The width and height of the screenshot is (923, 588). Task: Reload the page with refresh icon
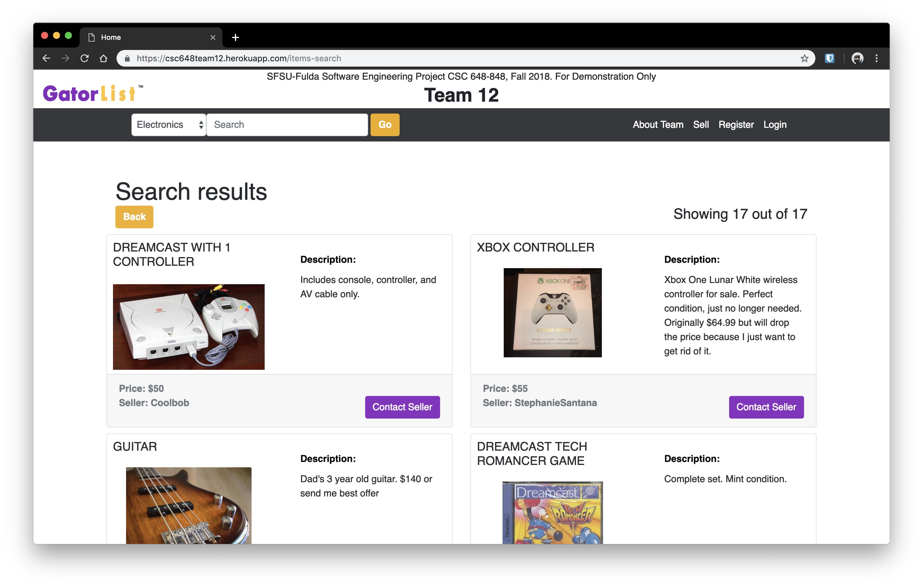point(85,58)
